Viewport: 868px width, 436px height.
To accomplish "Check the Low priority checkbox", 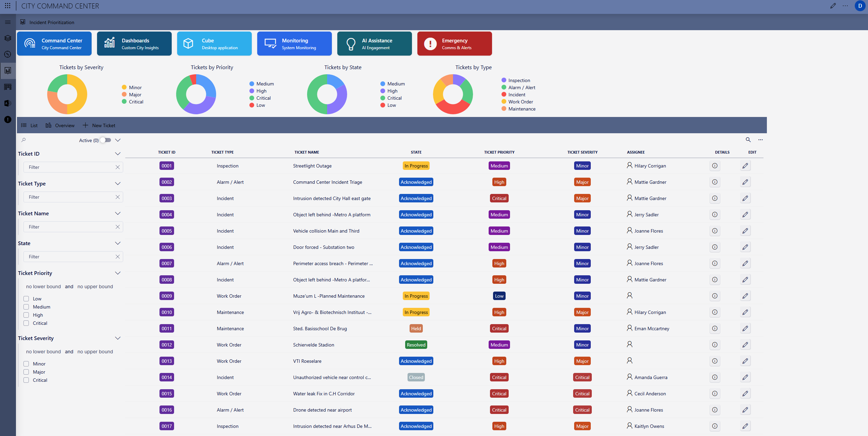I will pos(26,299).
